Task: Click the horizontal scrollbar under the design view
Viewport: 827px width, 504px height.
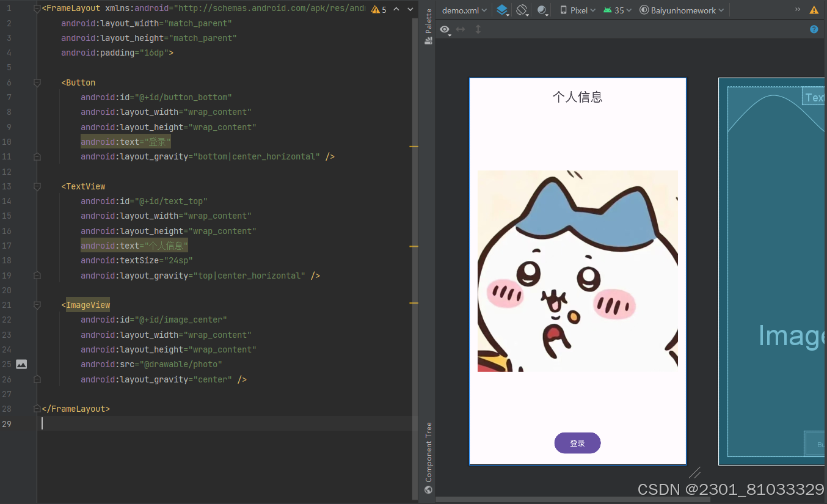Action: [573, 499]
